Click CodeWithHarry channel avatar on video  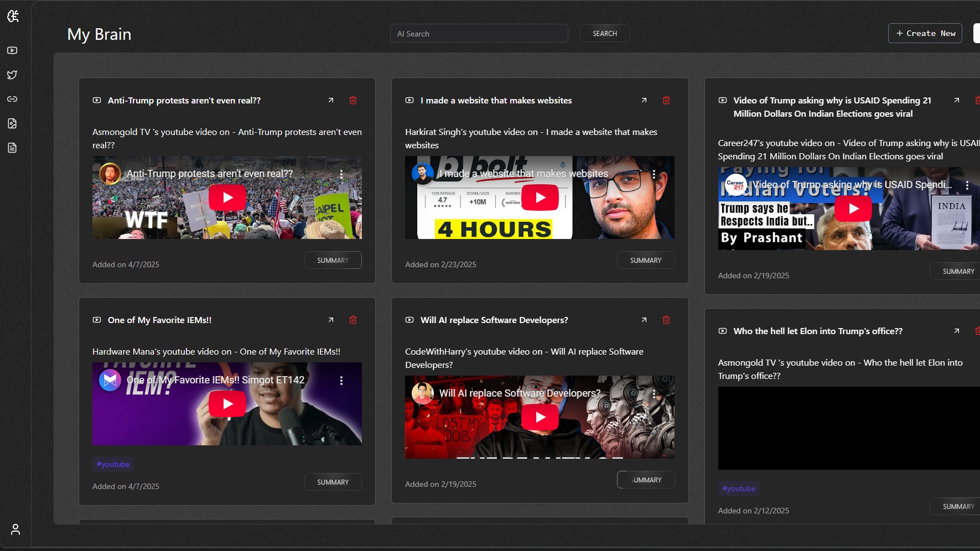[x=423, y=393]
